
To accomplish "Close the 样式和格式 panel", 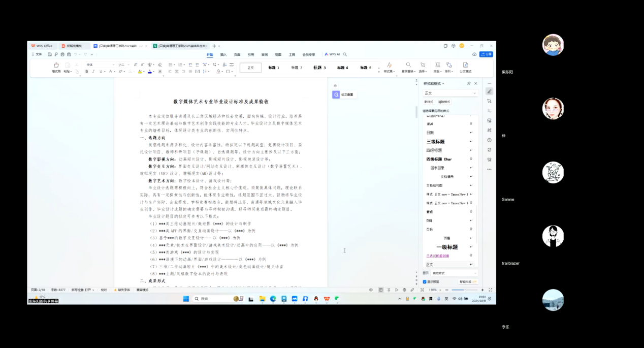I will coord(476,83).
